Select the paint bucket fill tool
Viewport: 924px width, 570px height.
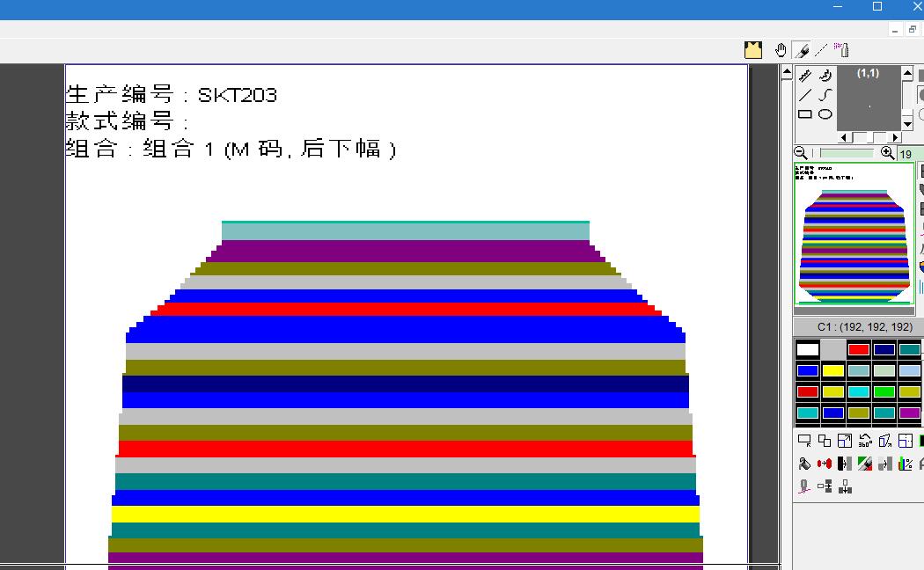pos(804,464)
